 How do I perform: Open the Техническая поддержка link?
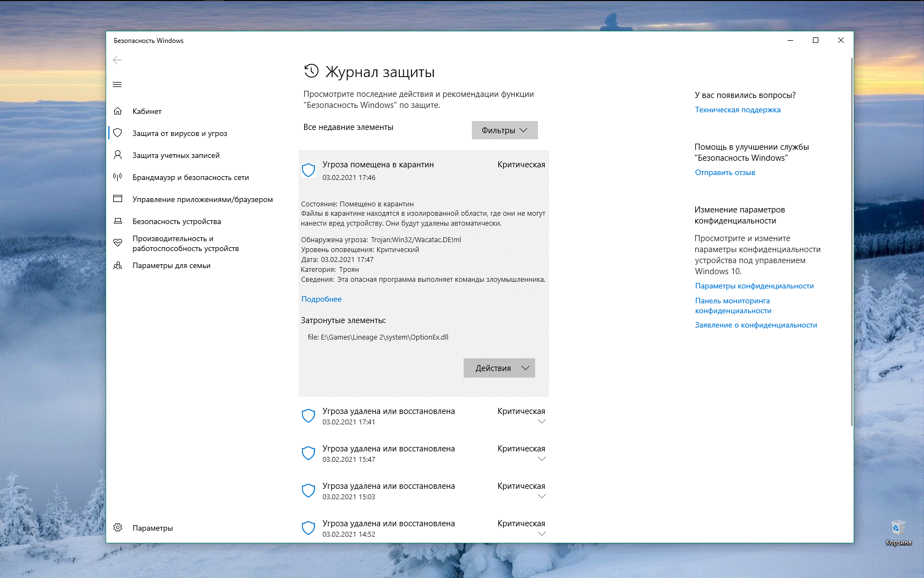pyautogui.click(x=738, y=110)
